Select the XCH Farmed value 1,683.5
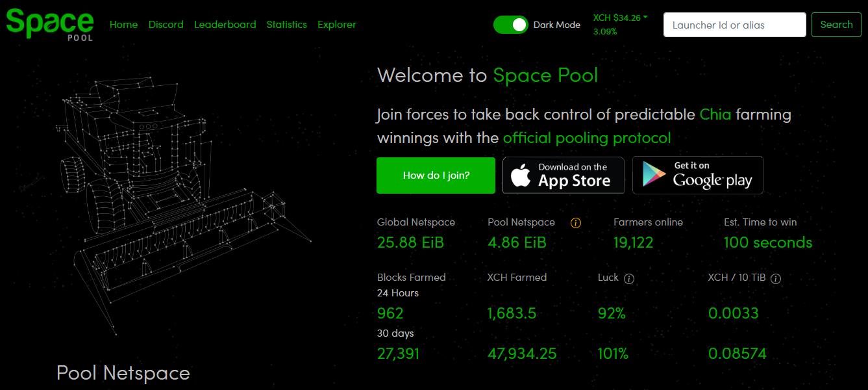 point(512,313)
